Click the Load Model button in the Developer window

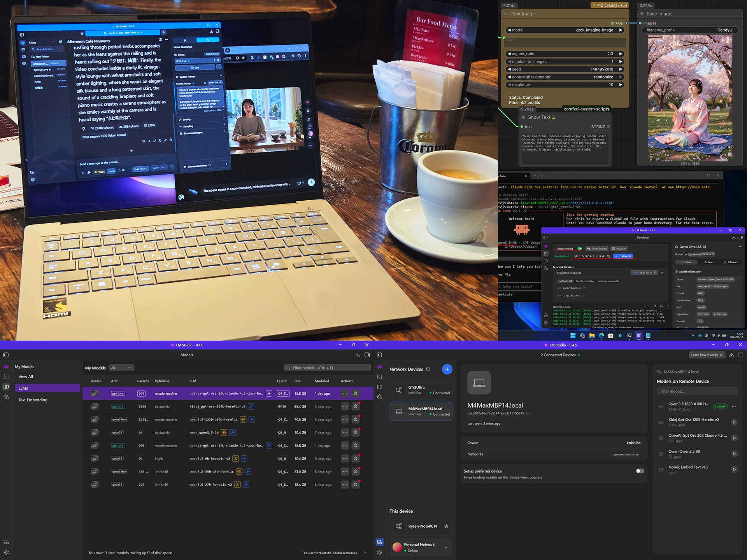tap(623, 256)
